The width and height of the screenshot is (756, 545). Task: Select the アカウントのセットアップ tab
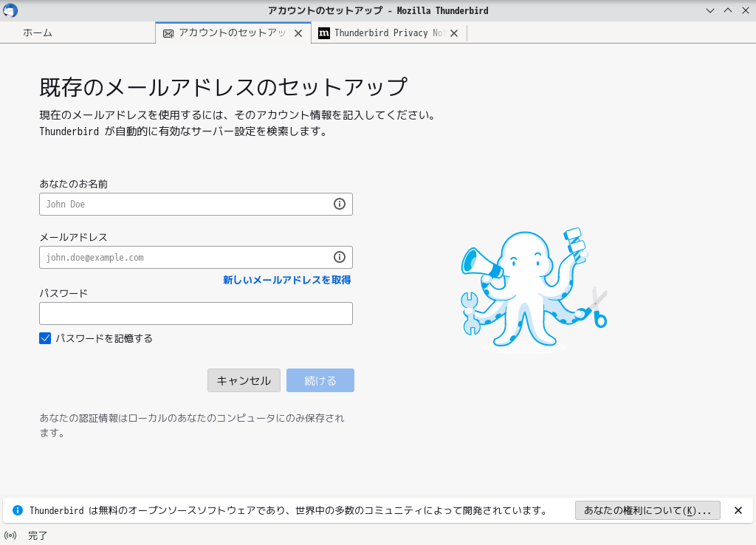coord(233,32)
